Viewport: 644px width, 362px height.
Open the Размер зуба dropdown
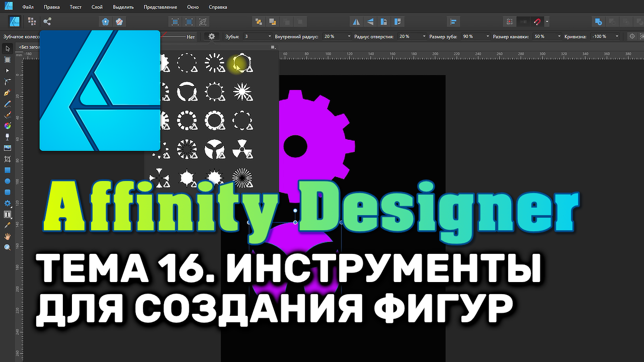click(x=488, y=37)
